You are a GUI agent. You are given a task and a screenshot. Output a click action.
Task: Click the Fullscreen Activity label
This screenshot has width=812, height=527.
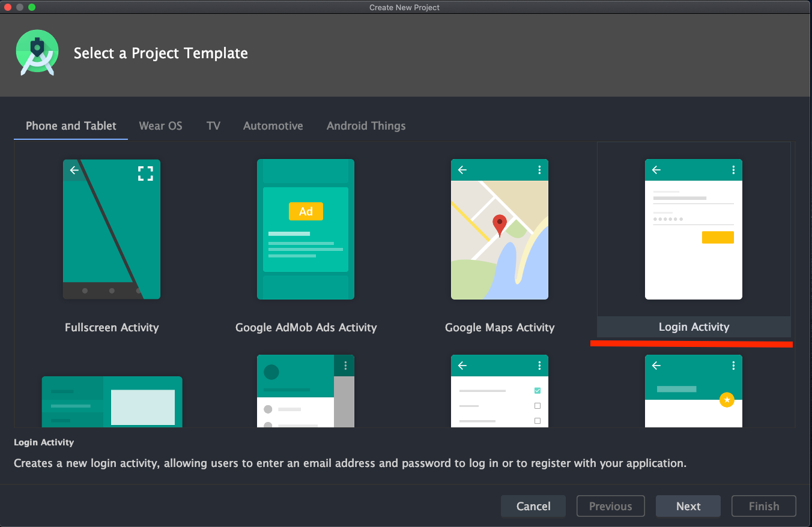[112, 328]
